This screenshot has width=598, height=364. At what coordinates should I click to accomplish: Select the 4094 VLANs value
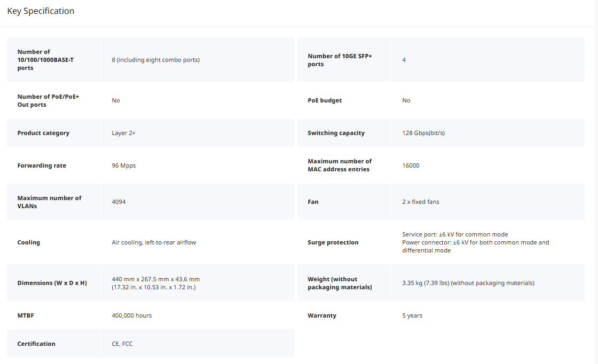(119, 202)
